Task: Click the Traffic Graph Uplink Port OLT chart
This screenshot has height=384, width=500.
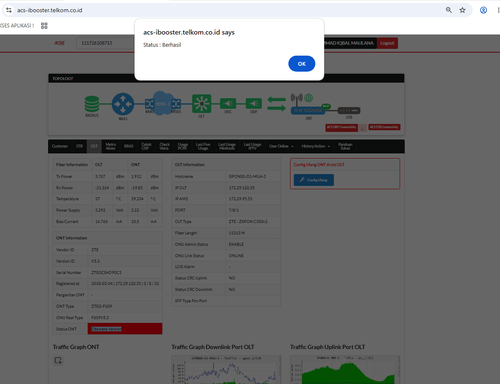Action: click(x=345, y=369)
